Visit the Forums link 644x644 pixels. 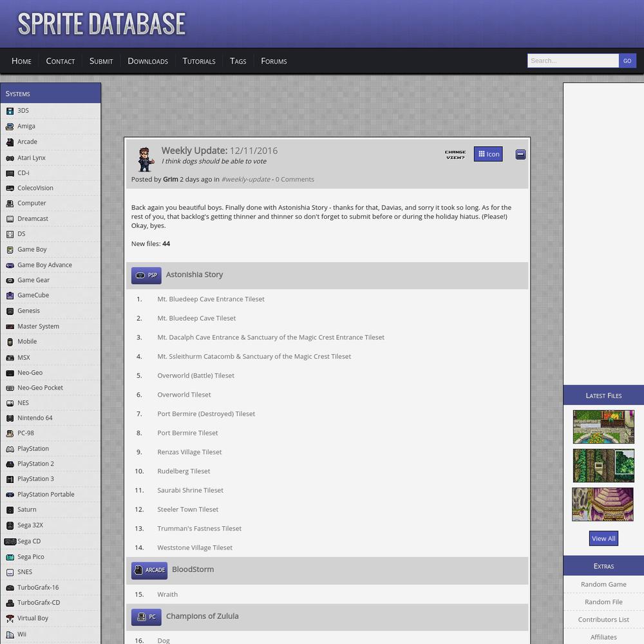[x=274, y=61]
